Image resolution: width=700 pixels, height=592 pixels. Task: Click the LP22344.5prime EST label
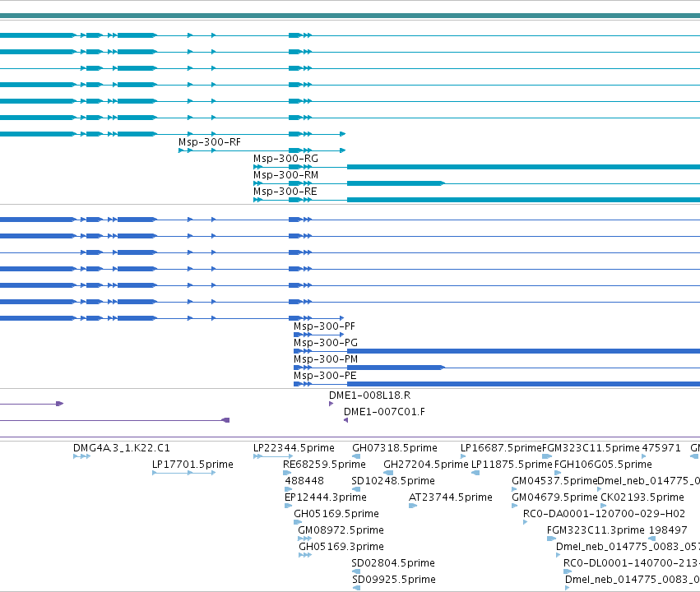point(294,448)
